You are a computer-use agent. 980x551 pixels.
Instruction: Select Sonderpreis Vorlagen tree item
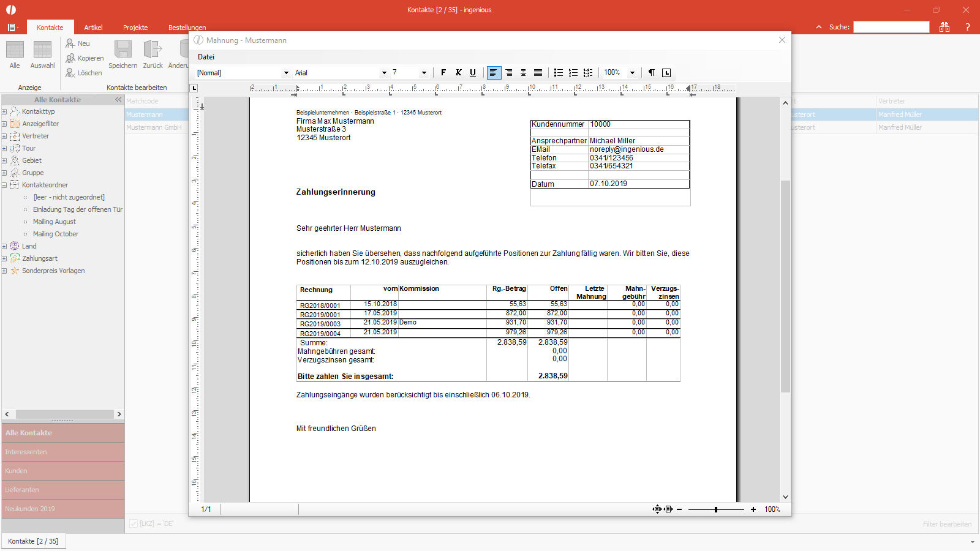click(53, 271)
